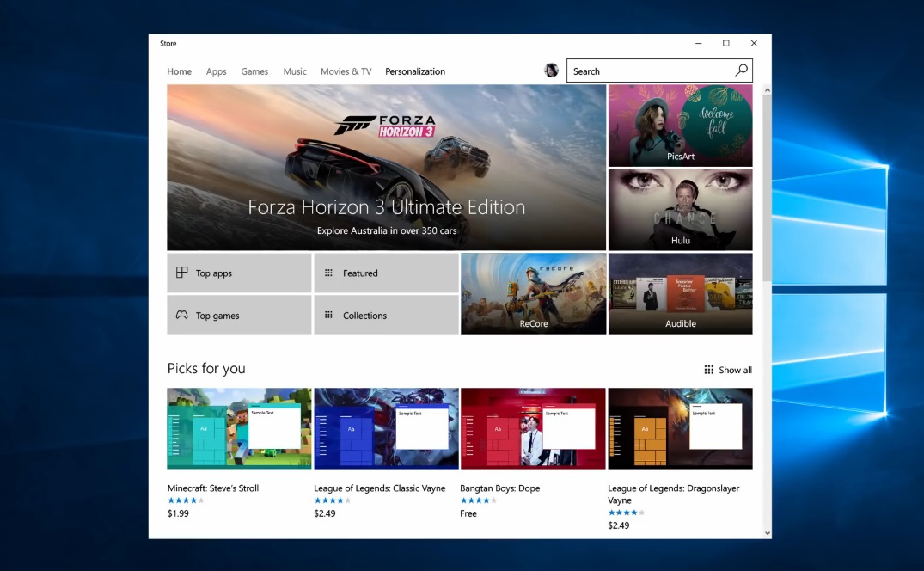
Task: Click the scrollbar down arrow
Action: coord(767,532)
